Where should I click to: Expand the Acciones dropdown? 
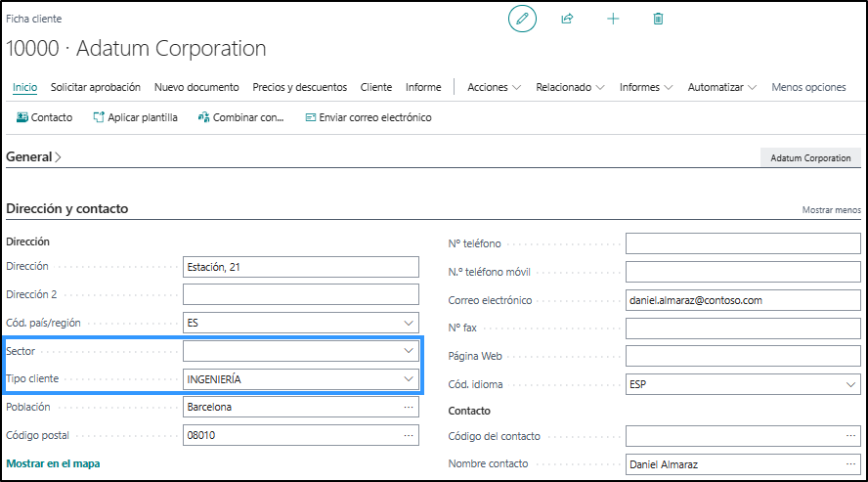(x=495, y=87)
